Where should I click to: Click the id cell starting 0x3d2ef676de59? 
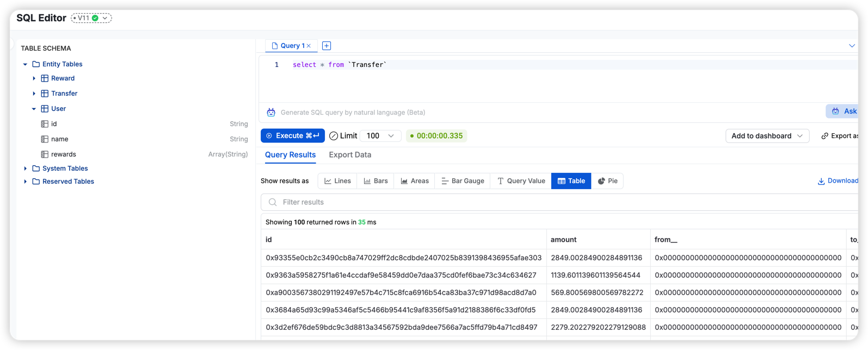[404, 327]
